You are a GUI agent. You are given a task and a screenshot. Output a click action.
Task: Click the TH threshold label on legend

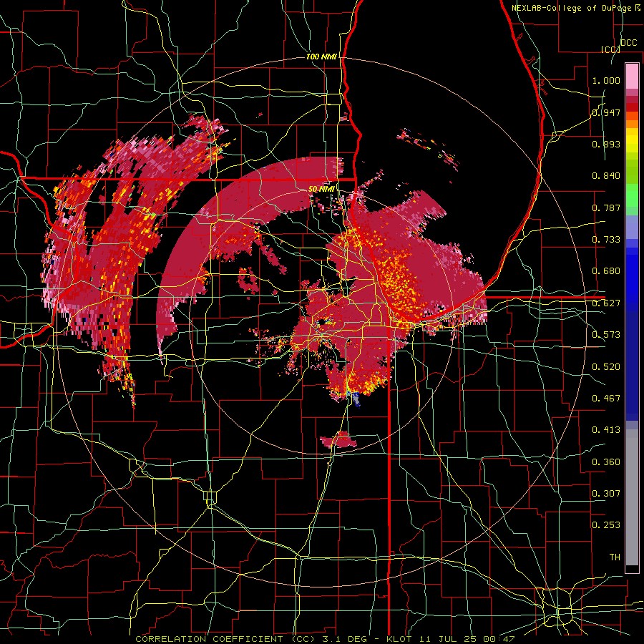tap(615, 557)
